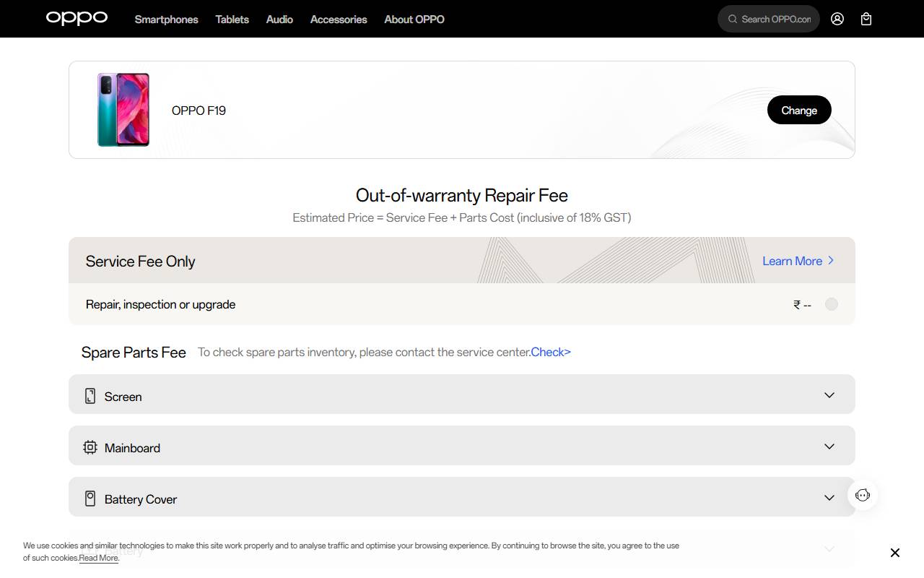Viewport: 924px width, 578px height.
Task: Open the Smartphones menu
Action: pyautogui.click(x=166, y=20)
